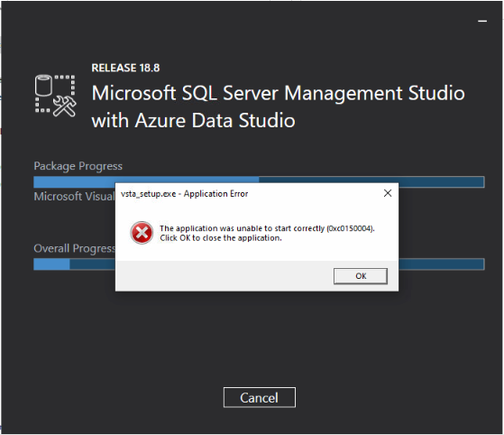Minimize the installer window
The image size is (504, 435).
pyautogui.click(x=482, y=22)
